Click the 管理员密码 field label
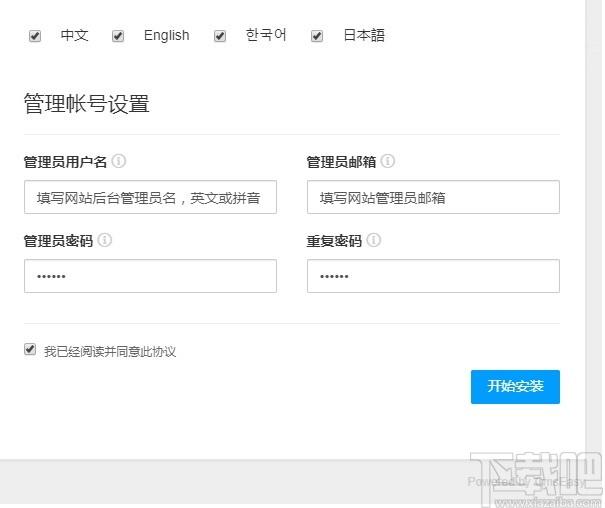Image resolution: width=605 pixels, height=508 pixels. (58, 241)
